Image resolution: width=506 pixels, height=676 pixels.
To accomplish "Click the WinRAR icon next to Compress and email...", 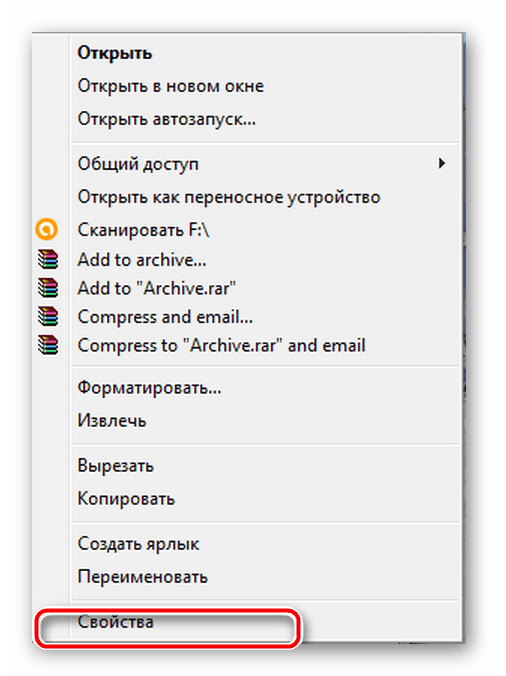I will pos(47,317).
